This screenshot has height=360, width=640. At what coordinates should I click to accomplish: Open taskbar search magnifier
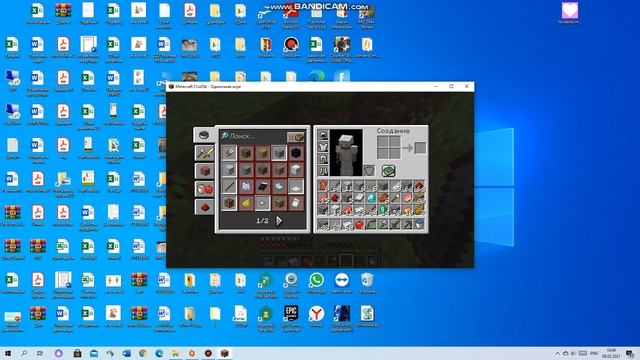(24, 353)
